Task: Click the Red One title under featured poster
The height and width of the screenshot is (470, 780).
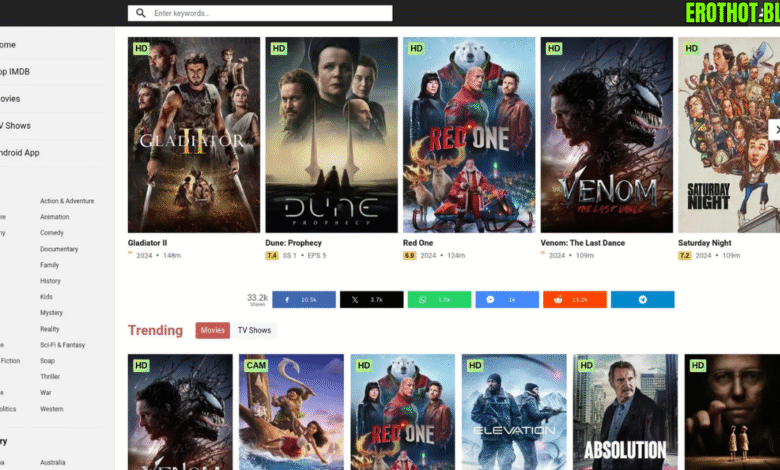Action: click(418, 243)
